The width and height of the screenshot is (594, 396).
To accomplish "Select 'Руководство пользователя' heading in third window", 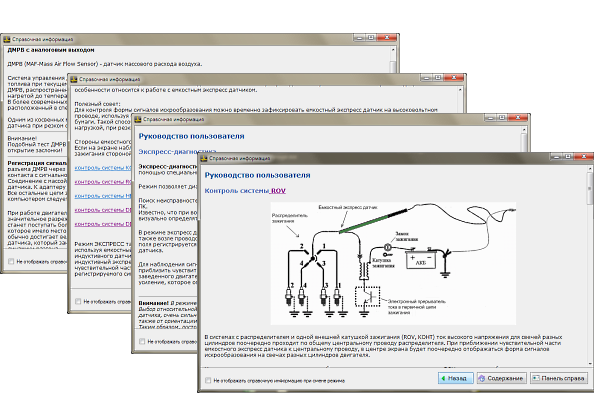I will coord(191,136).
